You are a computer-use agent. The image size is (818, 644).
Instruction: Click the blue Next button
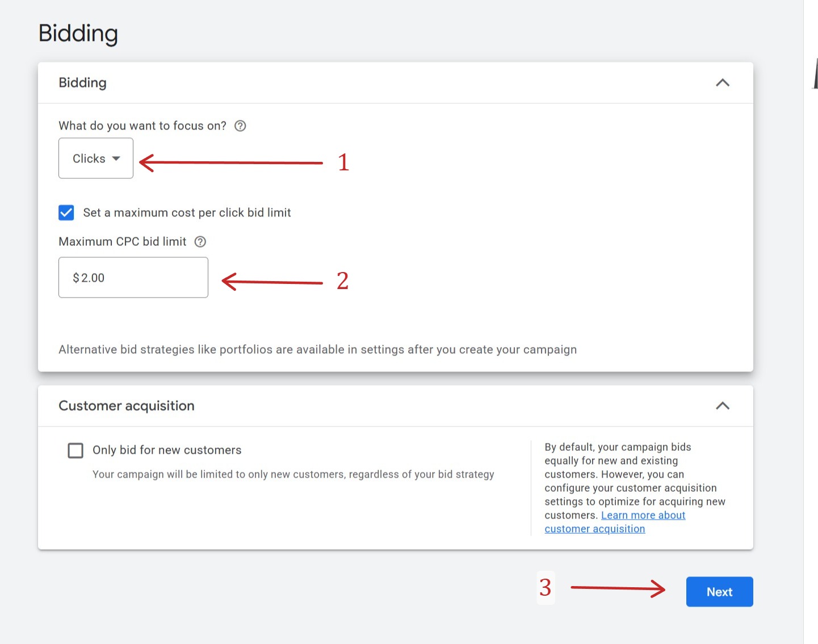coord(720,592)
